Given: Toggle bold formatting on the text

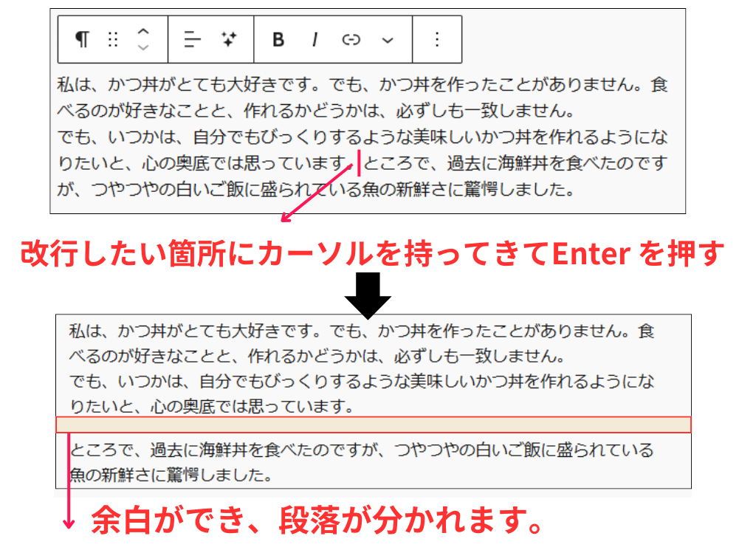Looking at the screenshot, I should tap(277, 39).
